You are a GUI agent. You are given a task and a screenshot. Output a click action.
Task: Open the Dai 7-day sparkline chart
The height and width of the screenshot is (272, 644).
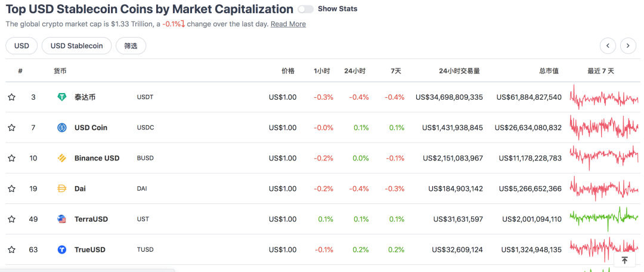click(x=603, y=188)
